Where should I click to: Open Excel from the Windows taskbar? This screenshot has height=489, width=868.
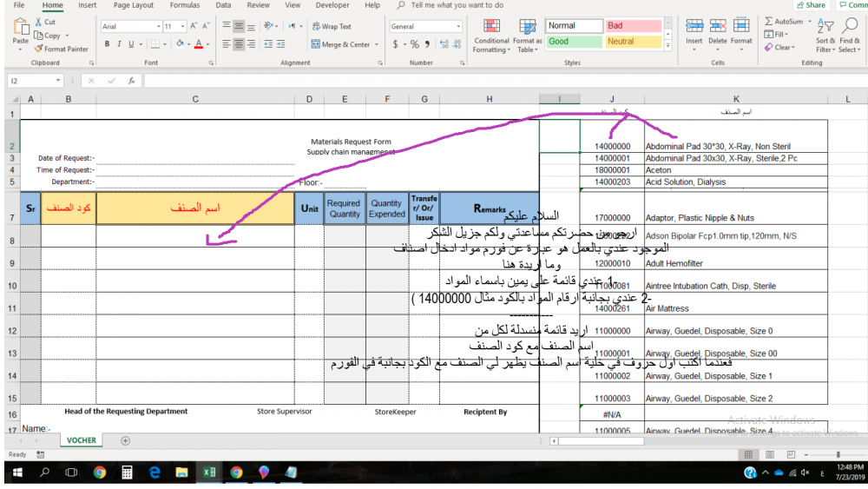(208, 472)
